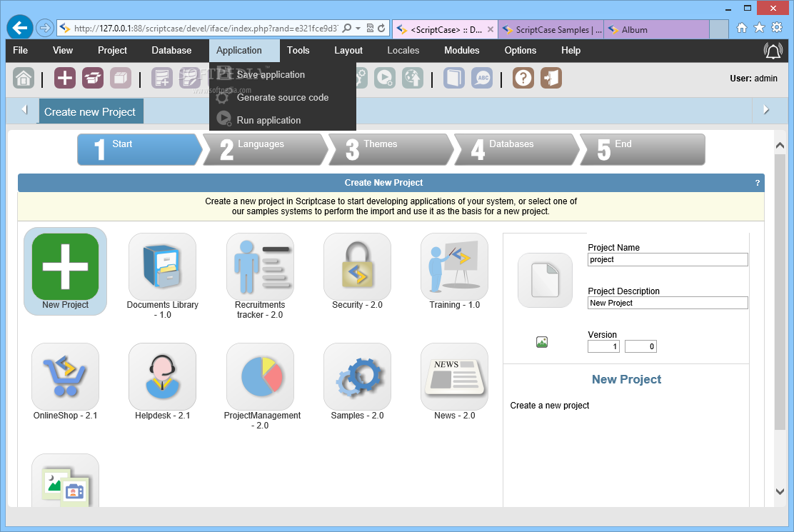Choose the News 2.0 sample project
Screen dimensions: 794x532
[454, 376]
